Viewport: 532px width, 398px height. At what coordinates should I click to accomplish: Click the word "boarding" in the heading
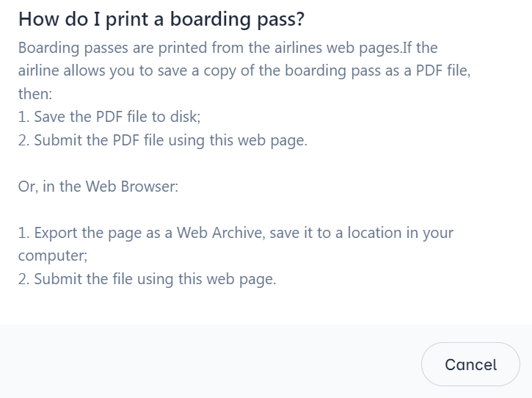click(212, 20)
